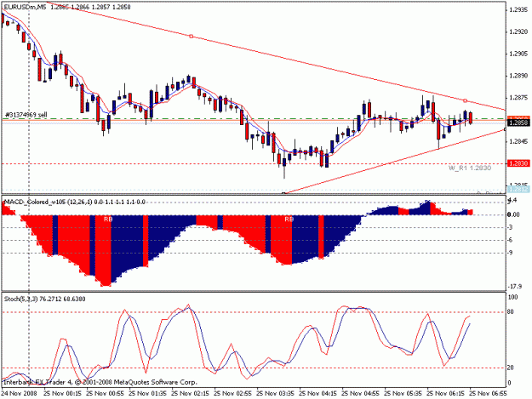This screenshot has width=532, height=399.
Task: Click the EURUSDm,M5 chart title text
Action: pyautogui.click(x=24, y=7)
